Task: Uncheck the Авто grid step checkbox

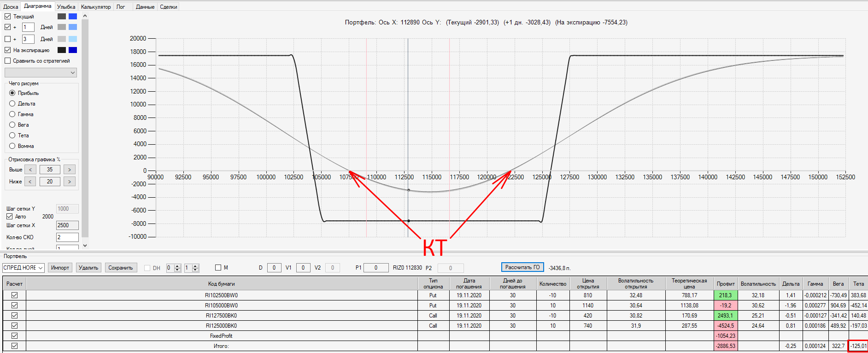Action: click(x=10, y=217)
